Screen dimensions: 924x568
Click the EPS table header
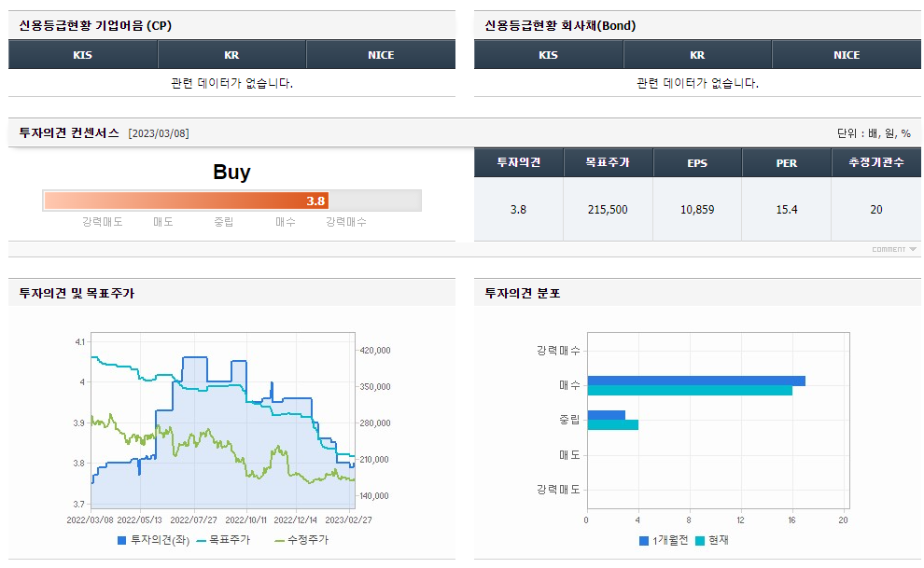697,162
